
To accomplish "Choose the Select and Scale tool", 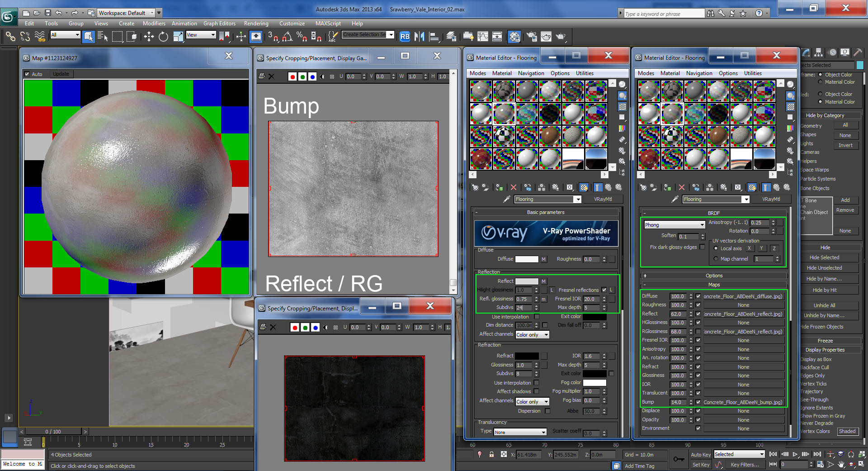I will [x=178, y=37].
